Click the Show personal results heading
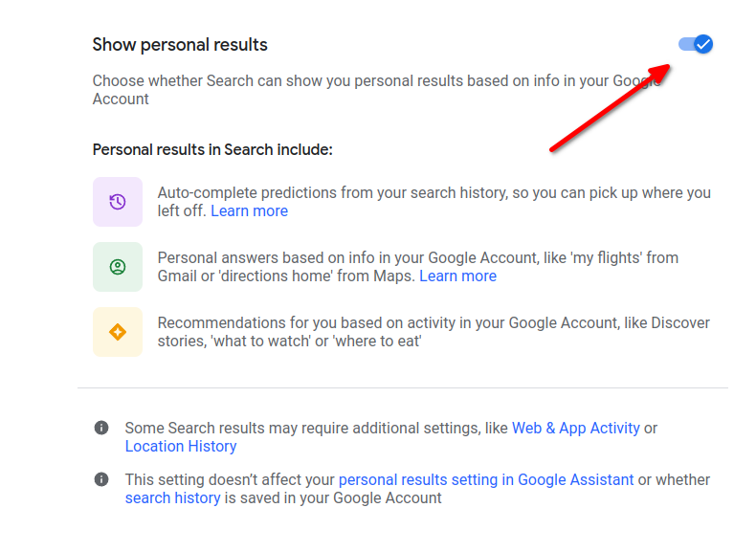756x552 pixels. [180, 45]
